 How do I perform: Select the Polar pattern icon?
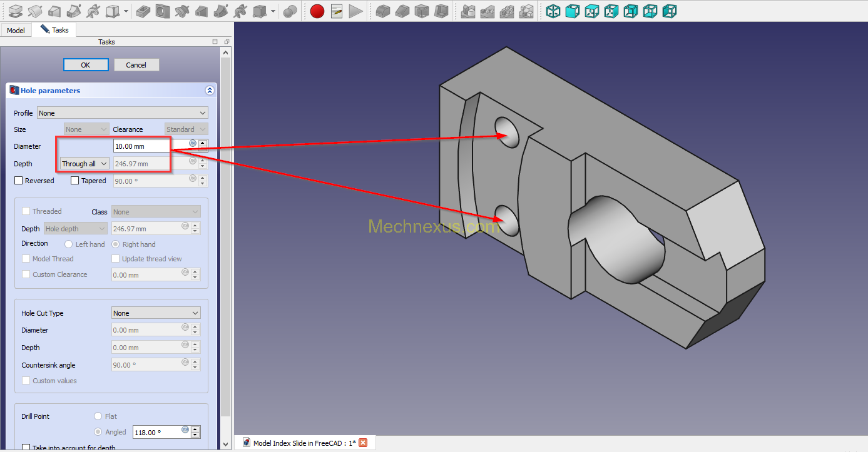click(507, 11)
